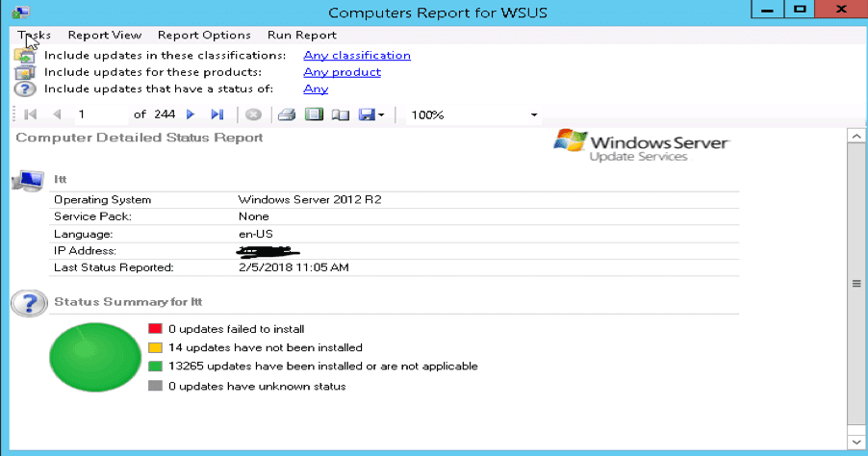This screenshot has width=868, height=456.
Task: Click the vertical scrollbar down arrow
Action: click(854, 441)
